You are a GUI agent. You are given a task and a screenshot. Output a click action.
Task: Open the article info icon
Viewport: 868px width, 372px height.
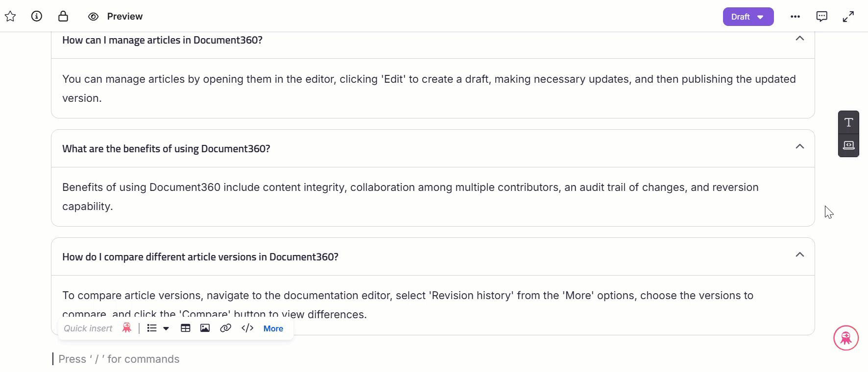(37, 17)
